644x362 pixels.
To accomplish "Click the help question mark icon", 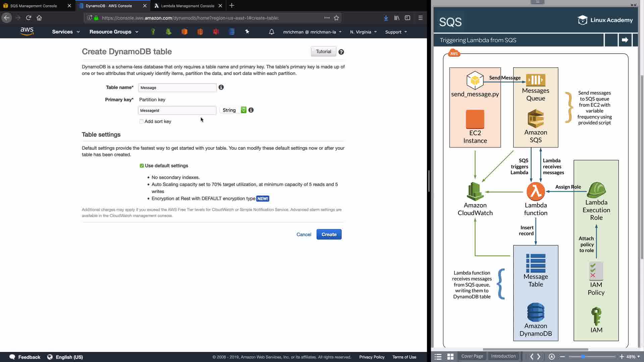I will click(x=341, y=52).
